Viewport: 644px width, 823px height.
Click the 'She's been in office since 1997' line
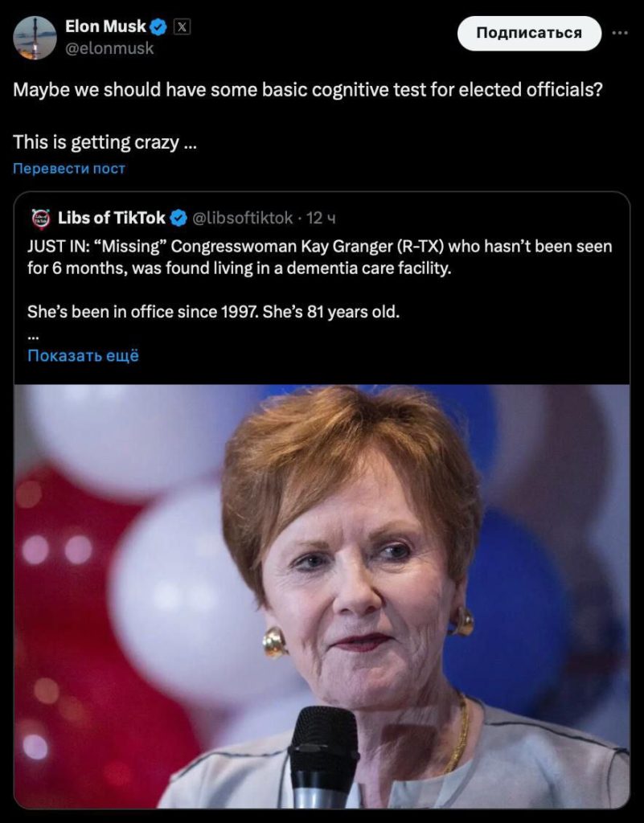pyautogui.click(x=212, y=311)
